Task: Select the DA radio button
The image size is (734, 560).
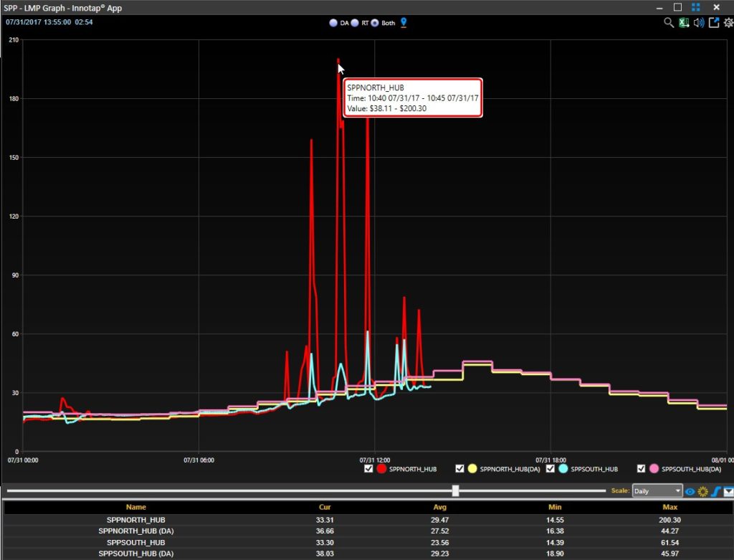Action: (x=333, y=23)
